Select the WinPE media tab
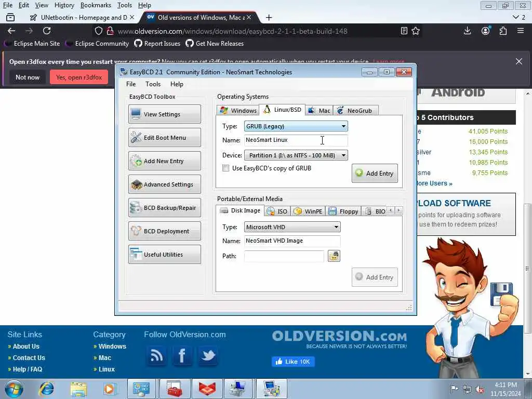Image resolution: width=532 pixels, height=399 pixels. point(308,211)
